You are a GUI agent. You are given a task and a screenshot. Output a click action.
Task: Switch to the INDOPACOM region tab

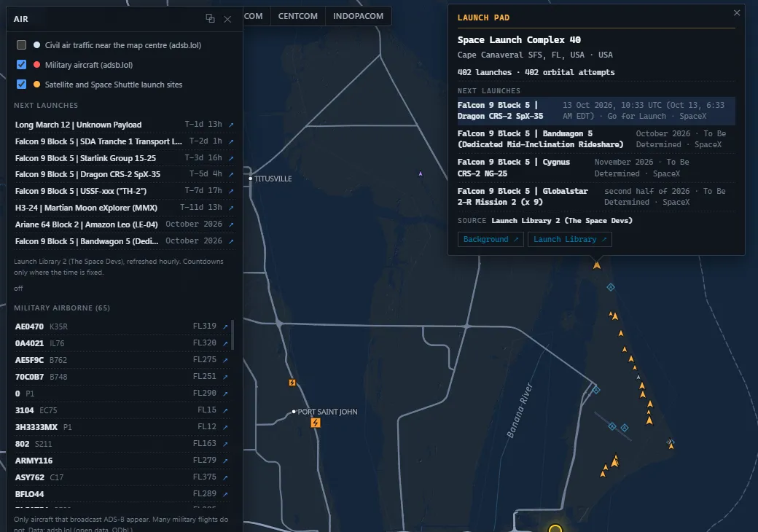pyautogui.click(x=358, y=16)
